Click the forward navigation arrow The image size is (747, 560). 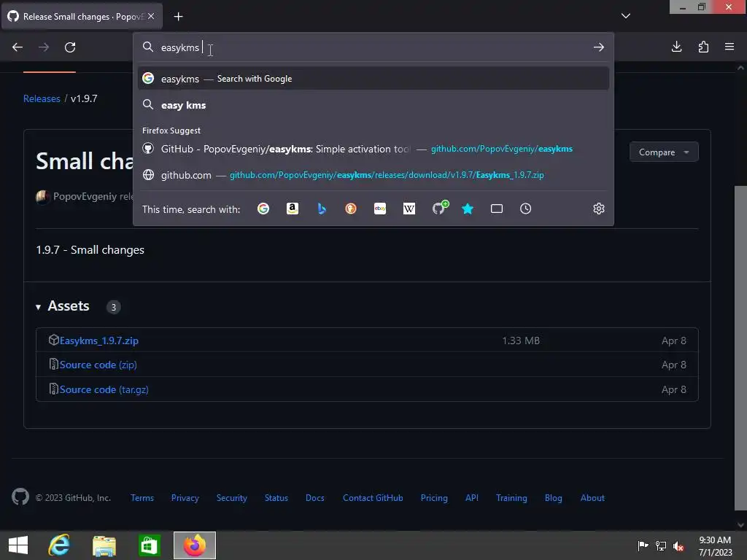(x=43, y=47)
